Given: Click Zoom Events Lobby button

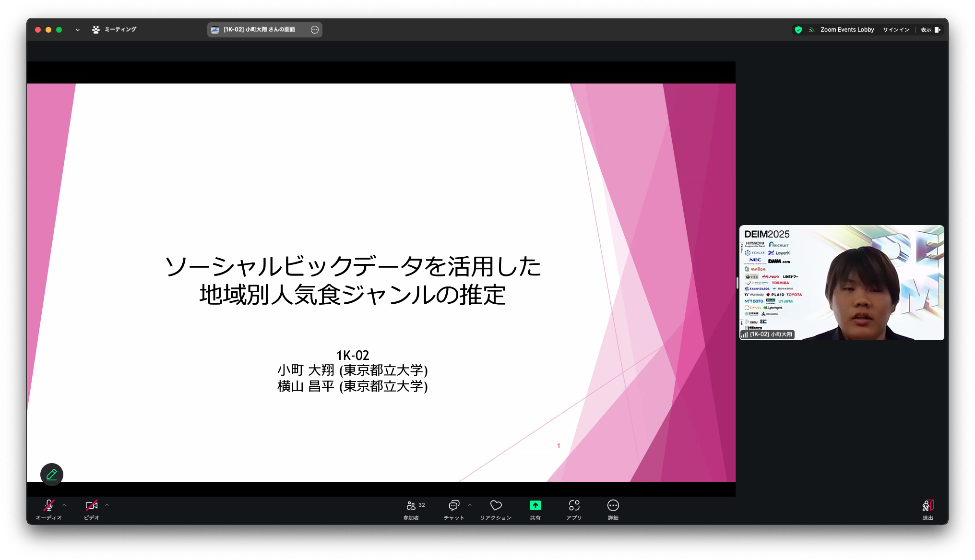Looking at the screenshot, I should (x=847, y=30).
